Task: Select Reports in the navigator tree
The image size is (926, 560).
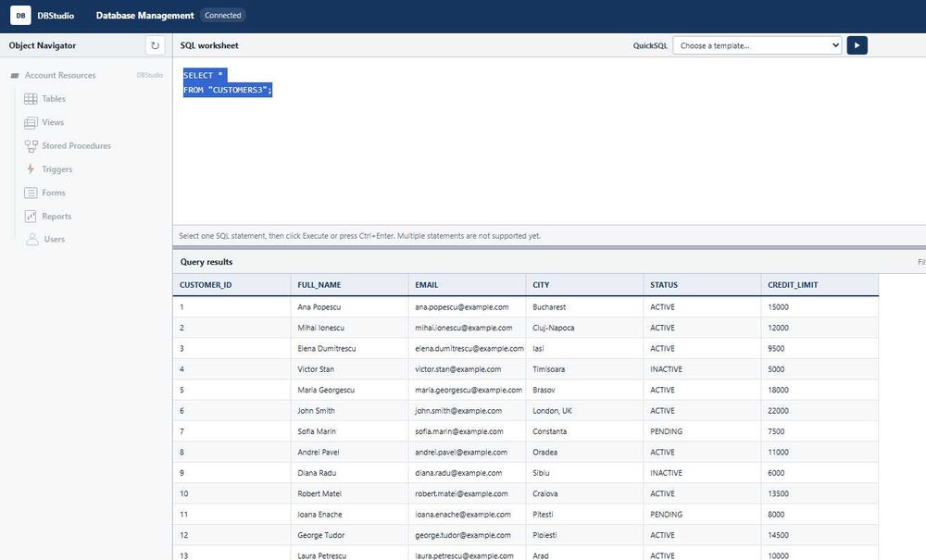Action: (x=56, y=217)
